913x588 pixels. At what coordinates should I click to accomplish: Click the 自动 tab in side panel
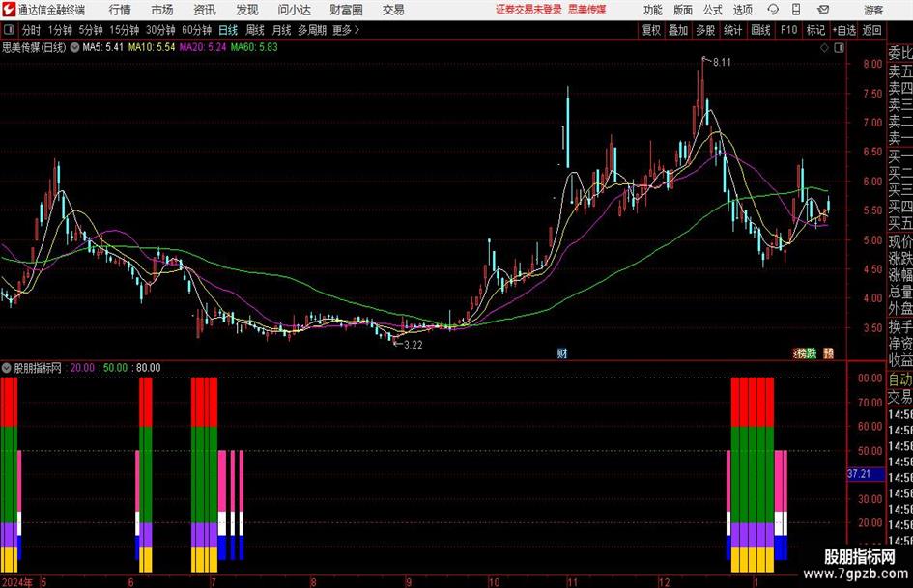pyautogui.click(x=900, y=379)
